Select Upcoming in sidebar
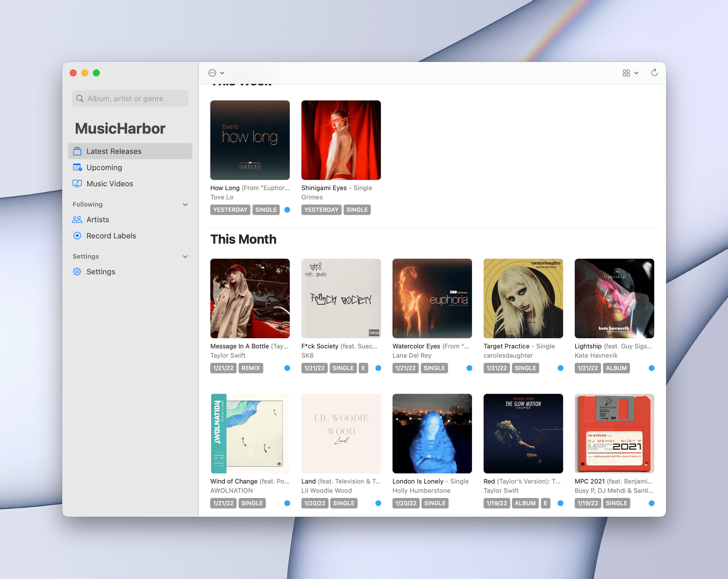 point(130,168)
